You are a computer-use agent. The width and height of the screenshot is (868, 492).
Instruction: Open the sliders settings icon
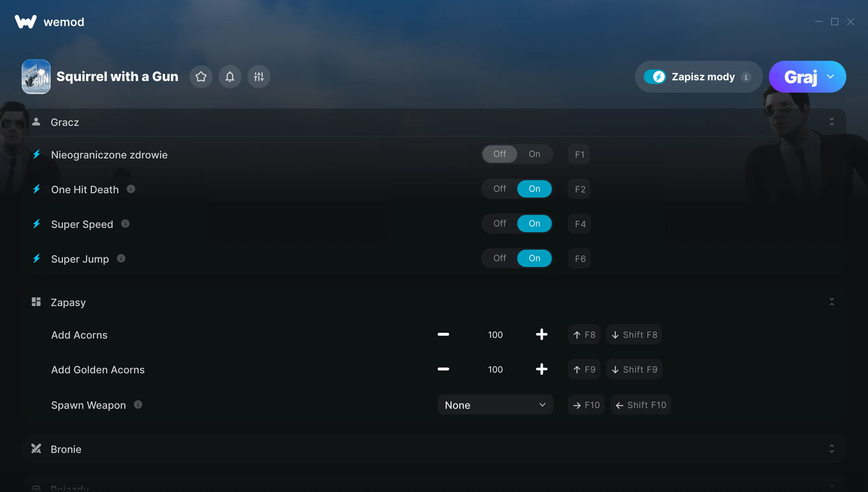[x=259, y=77]
